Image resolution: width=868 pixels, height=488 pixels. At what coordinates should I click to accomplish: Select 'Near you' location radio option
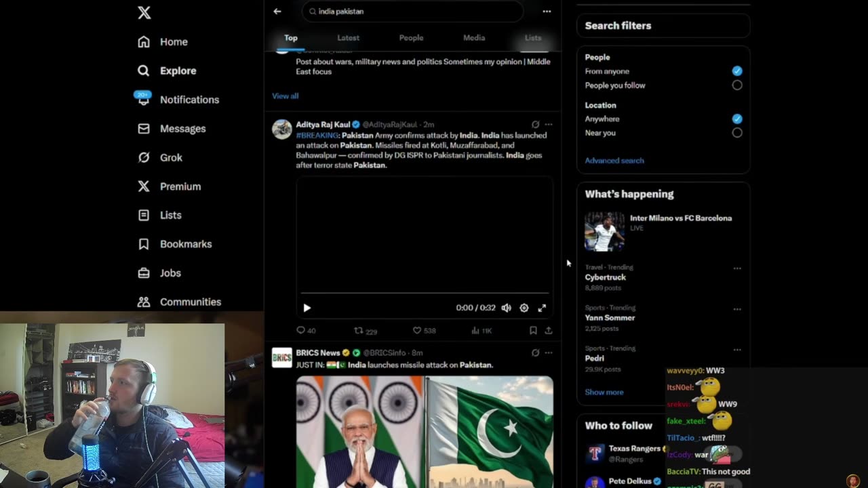tap(737, 133)
